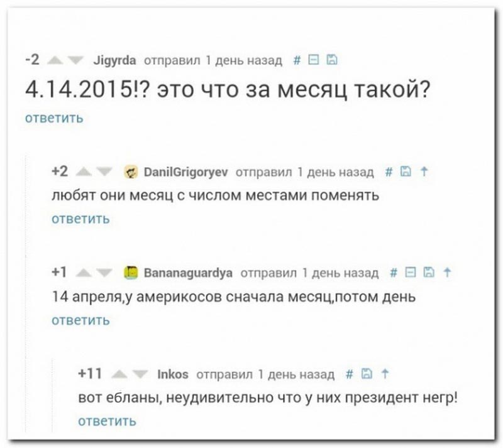Screen dimensions: 503x448
Task: Click ответить under Inkos's comment
Action: tap(106, 421)
